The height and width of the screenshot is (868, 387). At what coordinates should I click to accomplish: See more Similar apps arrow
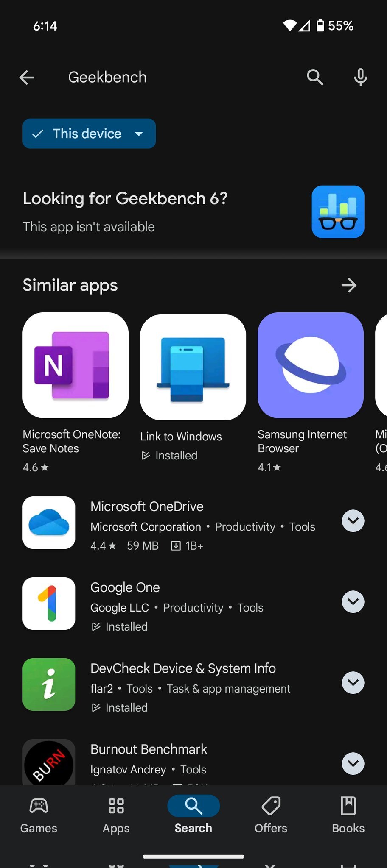pyautogui.click(x=349, y=285)
